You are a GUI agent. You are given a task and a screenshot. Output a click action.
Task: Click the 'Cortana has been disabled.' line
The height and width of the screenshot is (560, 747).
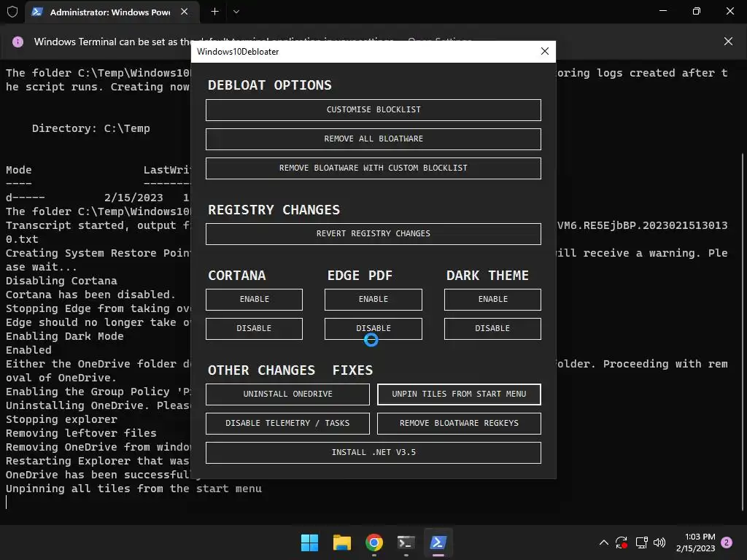pyautogui.click(x=90, y=295)
